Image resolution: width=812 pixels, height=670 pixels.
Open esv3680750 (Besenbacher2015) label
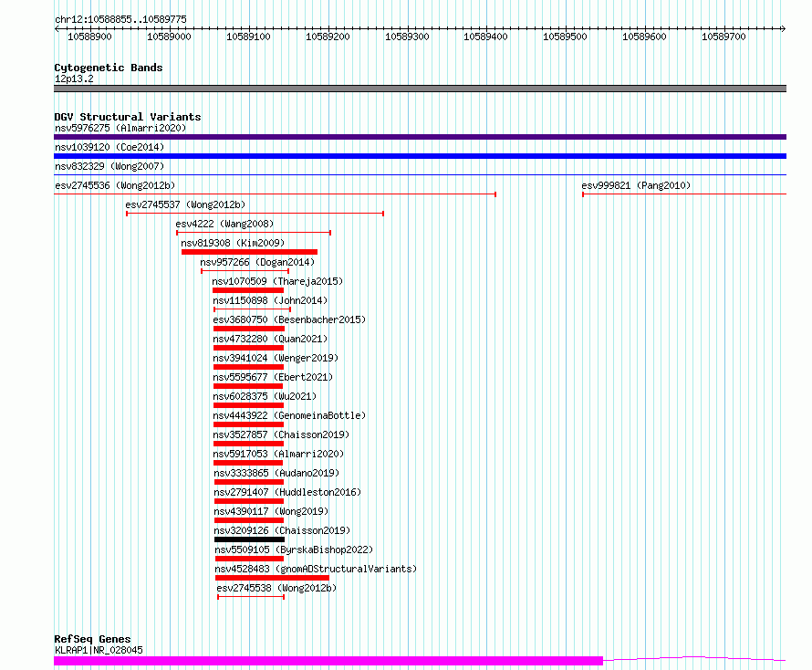289,319
